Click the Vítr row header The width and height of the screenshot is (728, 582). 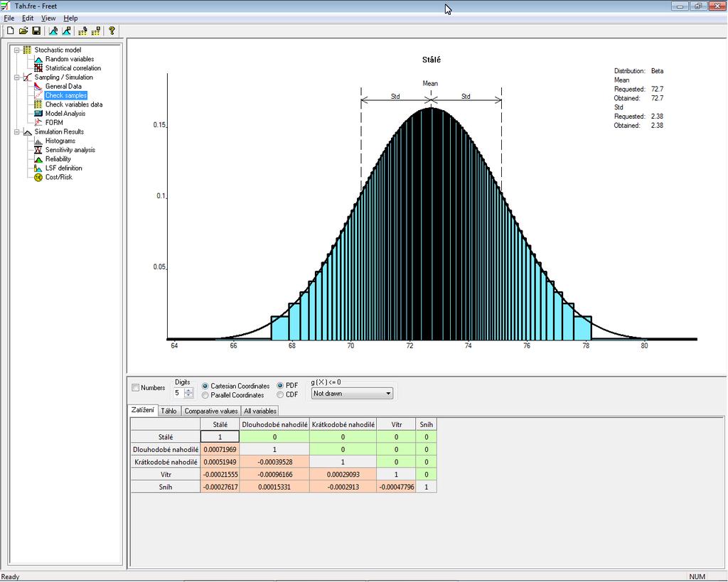coord(166,475)
